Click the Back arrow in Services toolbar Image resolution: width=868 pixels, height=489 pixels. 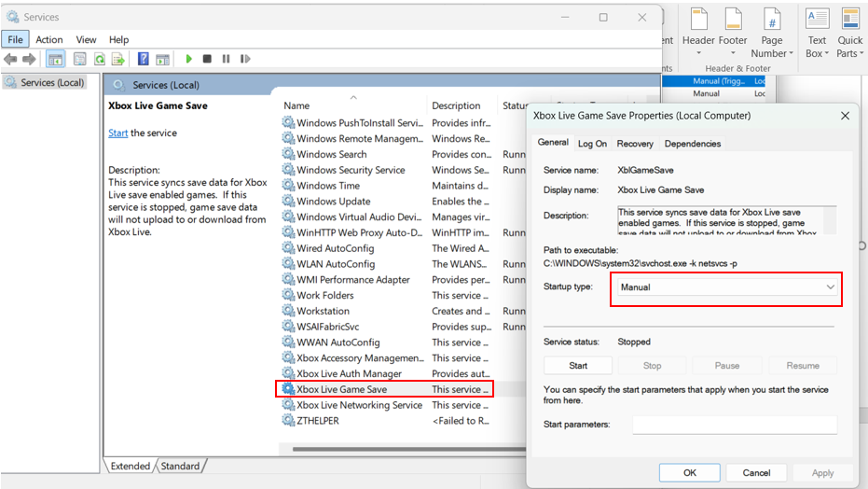10,59
